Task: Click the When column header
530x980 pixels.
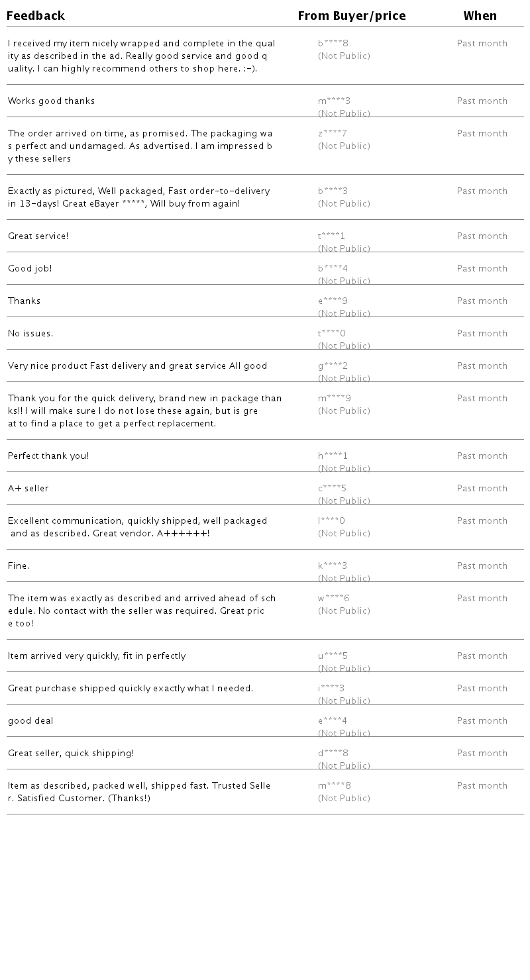Action: (480, 16)
